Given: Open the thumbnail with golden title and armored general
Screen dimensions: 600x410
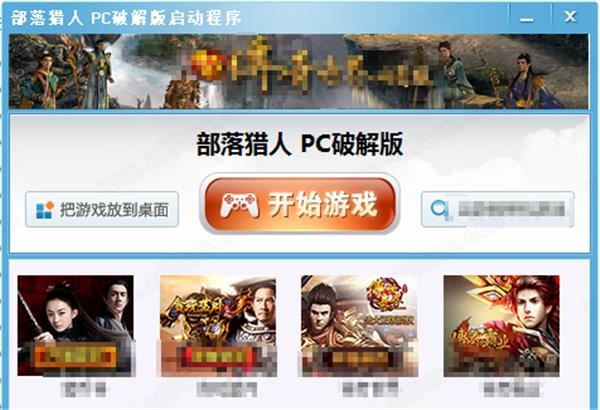Looking at the screenshot, I should pyautogui.click(x=218, y=325).
